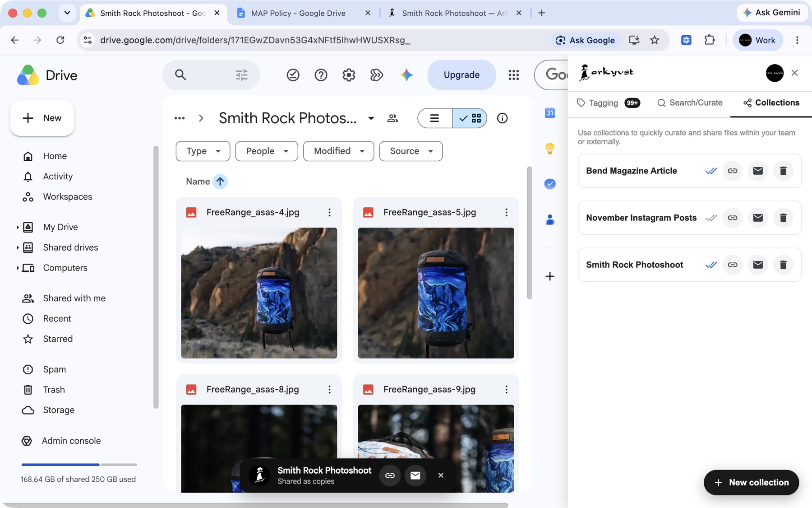812x508 pixels.
Task: Click the New button in Drive
Action: click(42, 118)
